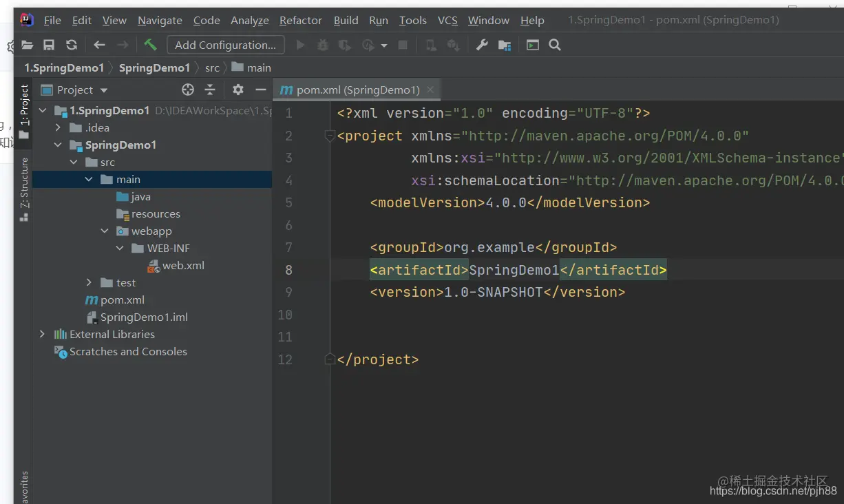The image size is (844, 504).
Task: Build the project with the hammer icon
Action: (150, 45)
